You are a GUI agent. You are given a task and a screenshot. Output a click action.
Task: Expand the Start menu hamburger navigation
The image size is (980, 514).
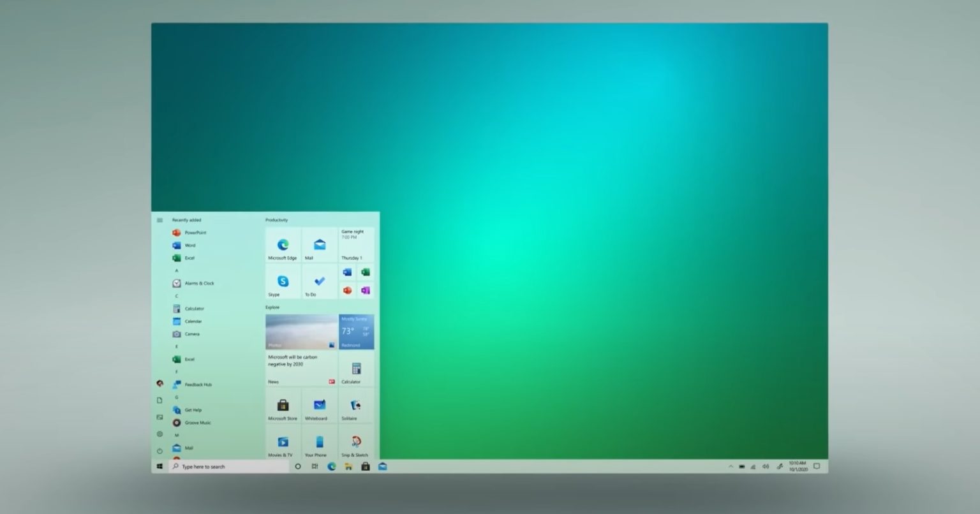(160, 219)
